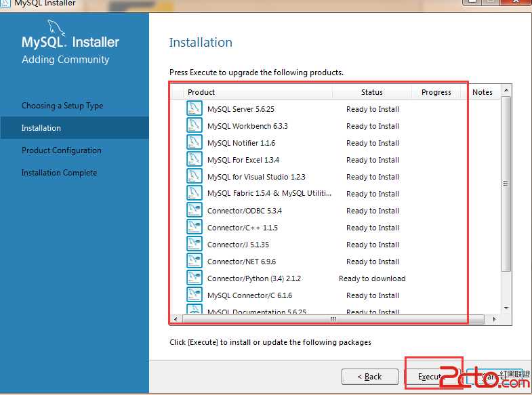
Task: Click MySQL Server's 'Ready to Install' status
Action: (x=373, y=109)
